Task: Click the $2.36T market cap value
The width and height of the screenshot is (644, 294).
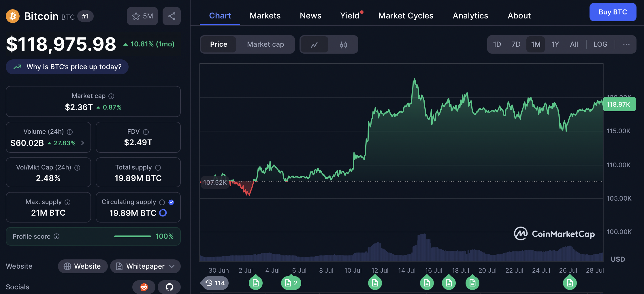Action: coord(79,107)
